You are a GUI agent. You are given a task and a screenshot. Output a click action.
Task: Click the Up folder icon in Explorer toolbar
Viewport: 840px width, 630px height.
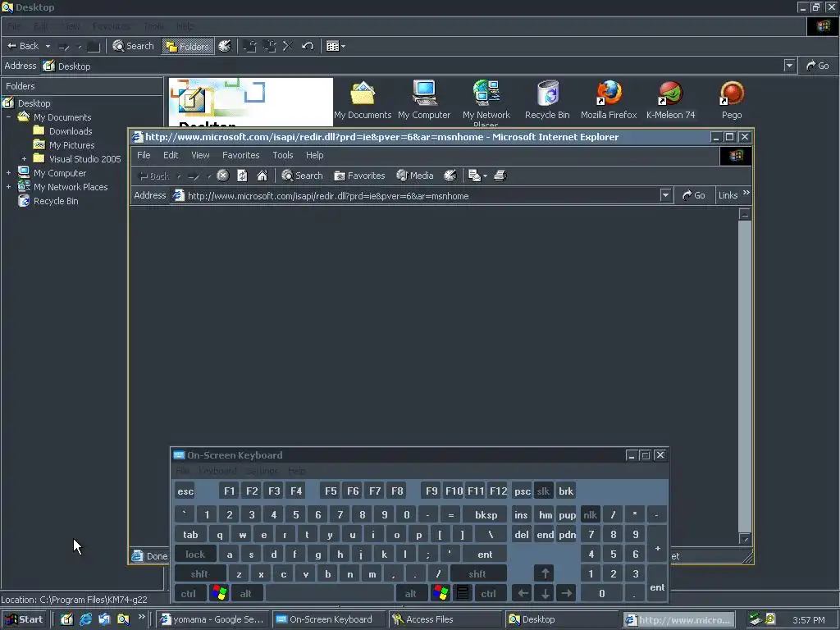[x=94, y=46]
